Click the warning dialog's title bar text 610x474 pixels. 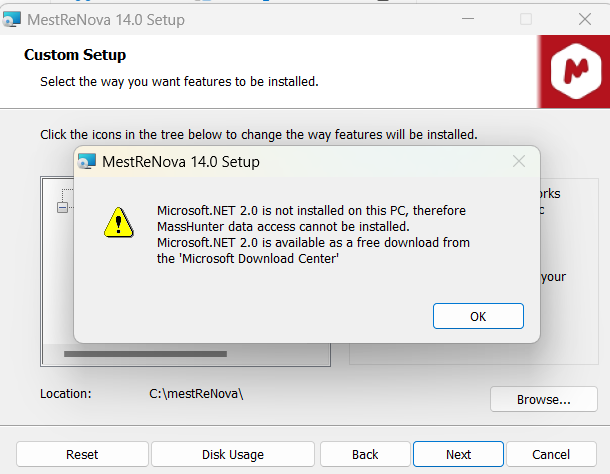[x=181, y=162]
